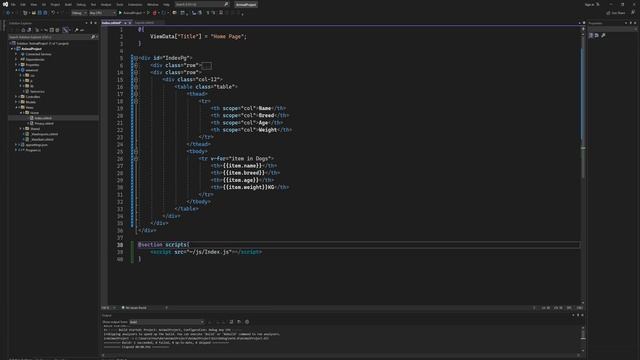Click the Visual Studio search box
The height and width of the screenshot is (360, 640).
point(202,4)
